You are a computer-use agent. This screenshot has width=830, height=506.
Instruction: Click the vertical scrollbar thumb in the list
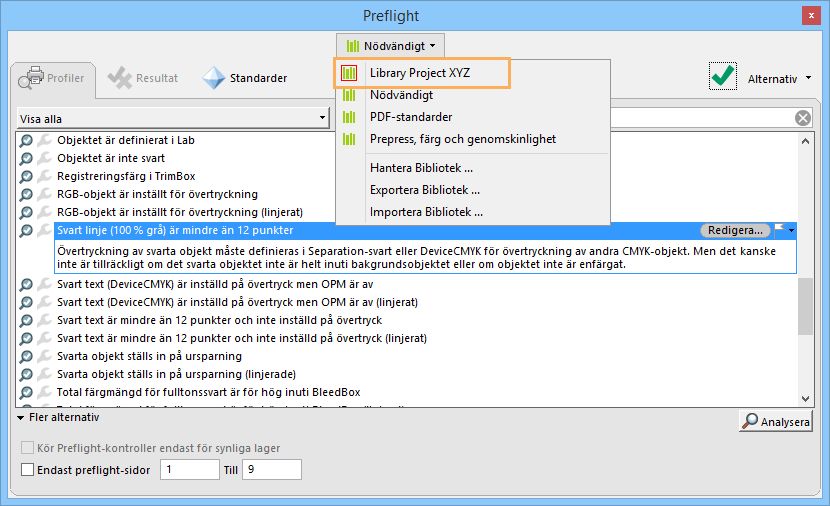(805, 306)
